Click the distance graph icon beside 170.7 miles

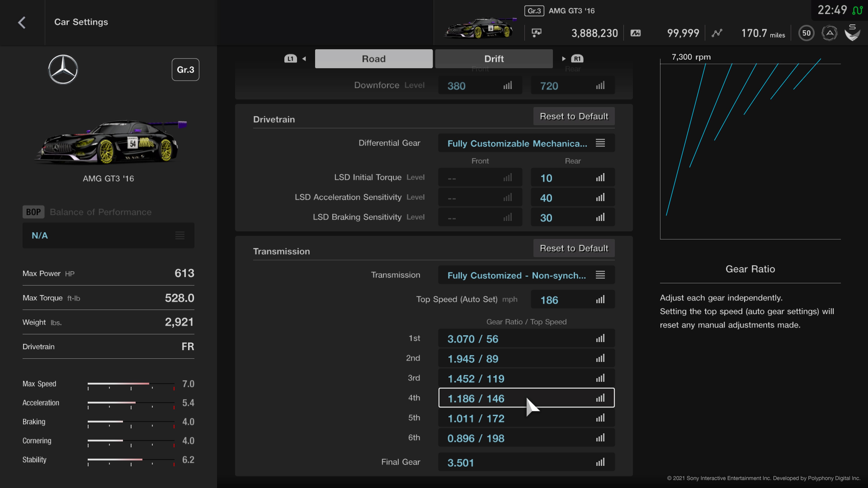point(717,33)
